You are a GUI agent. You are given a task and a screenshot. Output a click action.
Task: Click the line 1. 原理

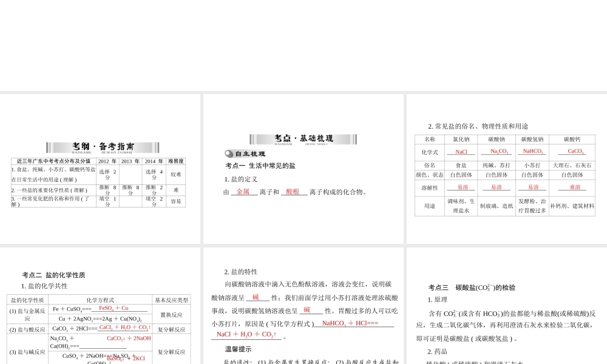[x=437, y=300]
